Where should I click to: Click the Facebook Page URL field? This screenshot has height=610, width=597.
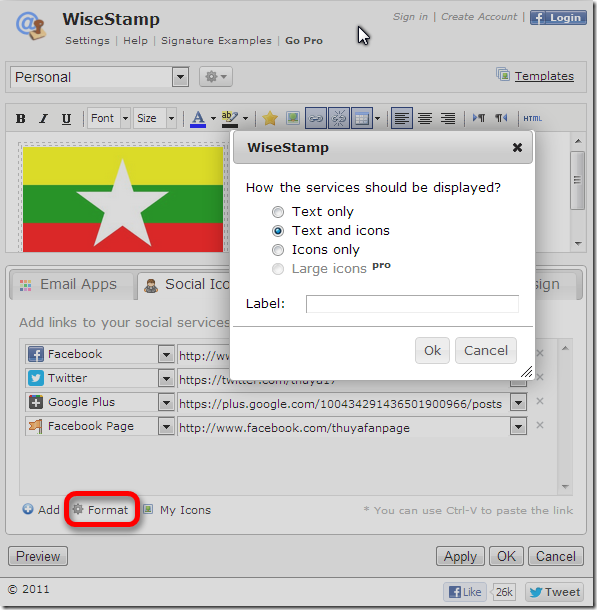click(343, 428)
